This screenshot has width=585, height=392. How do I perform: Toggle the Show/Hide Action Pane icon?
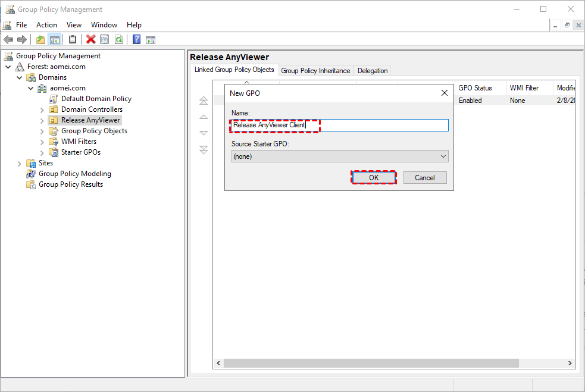(x=151, y=40)
